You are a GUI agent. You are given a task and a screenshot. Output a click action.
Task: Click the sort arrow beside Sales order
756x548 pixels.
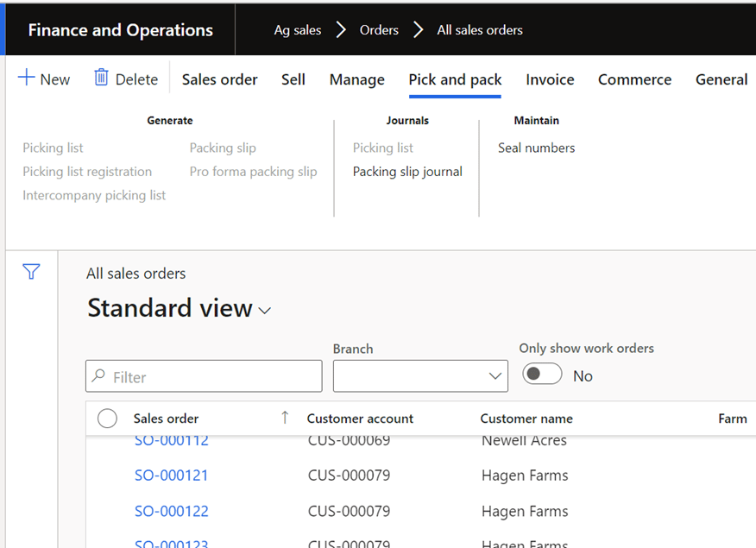pos(285,418)
